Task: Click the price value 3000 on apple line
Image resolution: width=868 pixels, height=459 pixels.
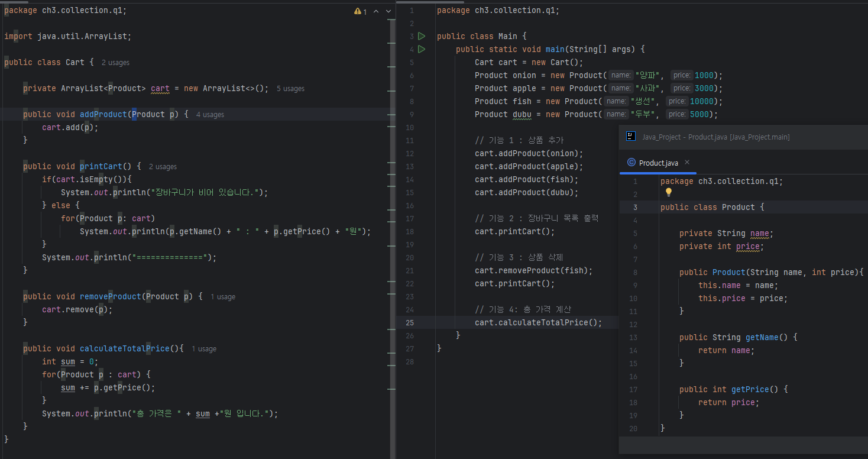Action: [704, 88]
